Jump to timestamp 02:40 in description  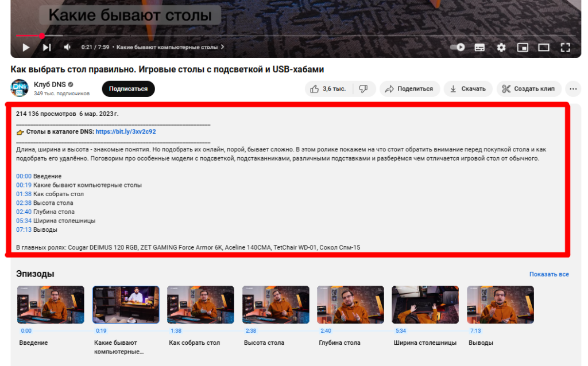pos(24,212)
